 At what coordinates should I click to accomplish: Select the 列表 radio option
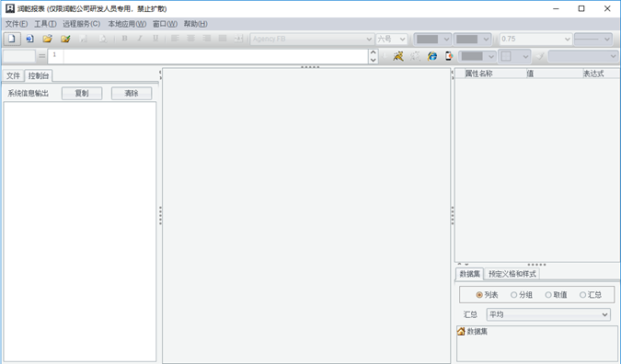pyautogui.click(x=487, y=295)
